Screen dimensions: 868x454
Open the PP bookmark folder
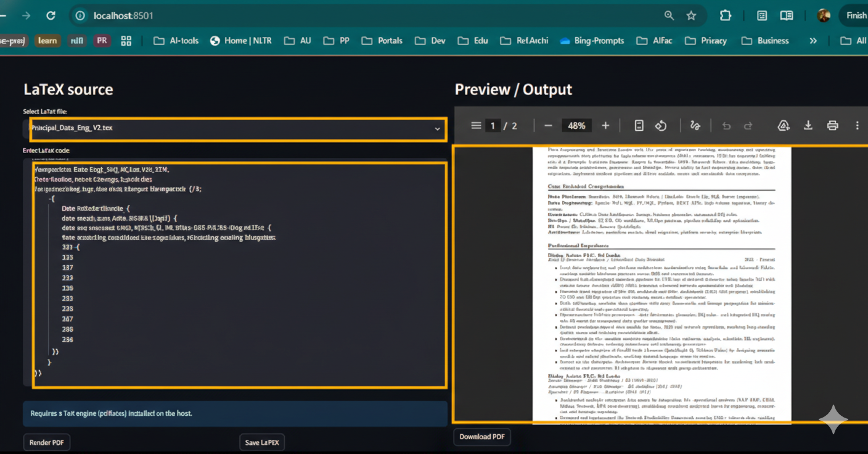[337, 41]
